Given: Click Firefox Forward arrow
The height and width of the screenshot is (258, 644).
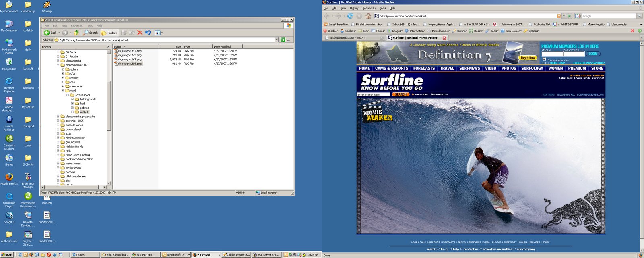Looking at the screenshot, I should pos(338,16).
